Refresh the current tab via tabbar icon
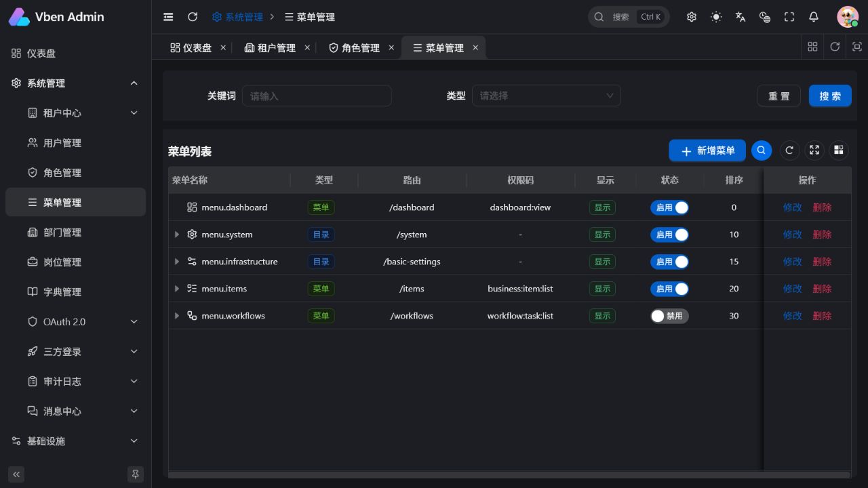The height and width of the screenshot is (488, 868). pyautogui.click(x=835, y=47)
